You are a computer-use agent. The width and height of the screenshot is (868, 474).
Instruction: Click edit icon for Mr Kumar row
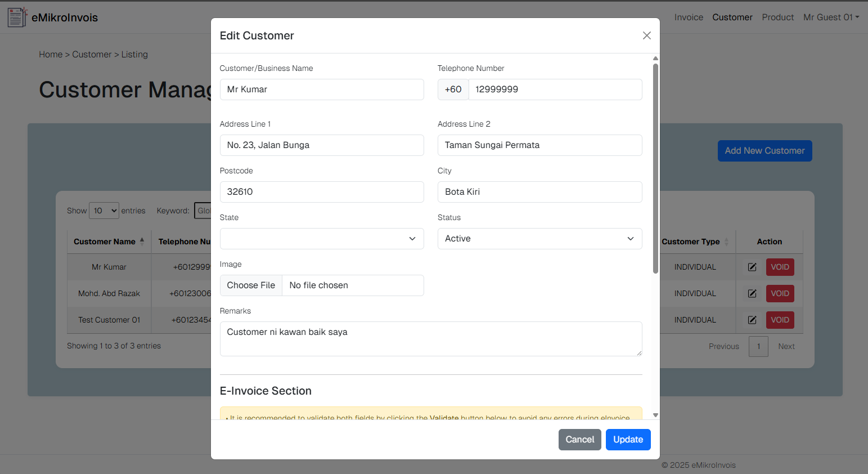tap(752, 267)
